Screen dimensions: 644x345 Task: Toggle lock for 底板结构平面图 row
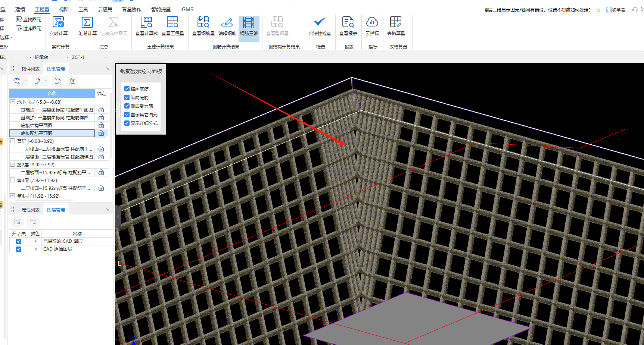pyautogui.click(x=101, y=125)
